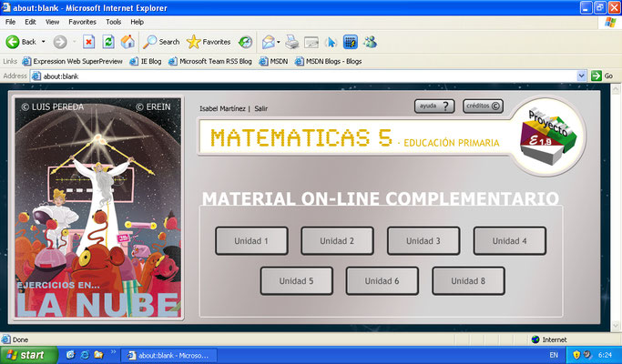Click the Refresh page icon
The image size is (622, 364).
pos(108,42)
